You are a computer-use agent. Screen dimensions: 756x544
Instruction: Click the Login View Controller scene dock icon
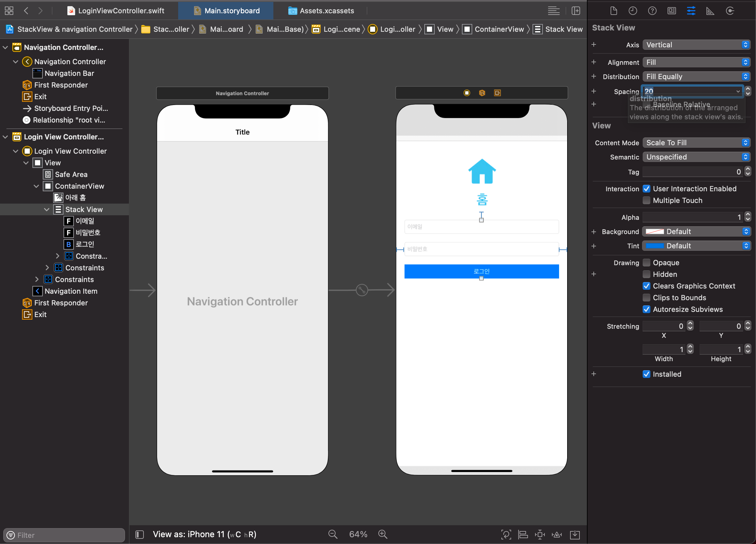pyautogui.click(x=467, y=93)
